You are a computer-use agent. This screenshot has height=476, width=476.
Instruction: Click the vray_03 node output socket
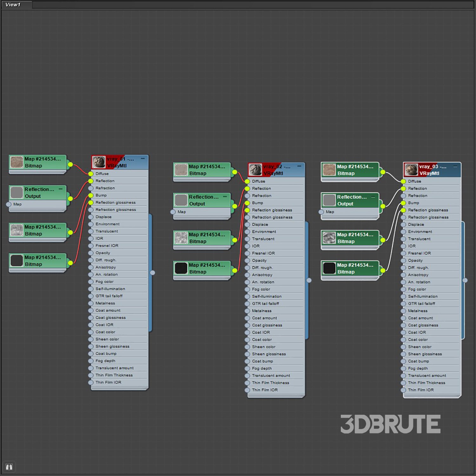(x=465, y=280)
